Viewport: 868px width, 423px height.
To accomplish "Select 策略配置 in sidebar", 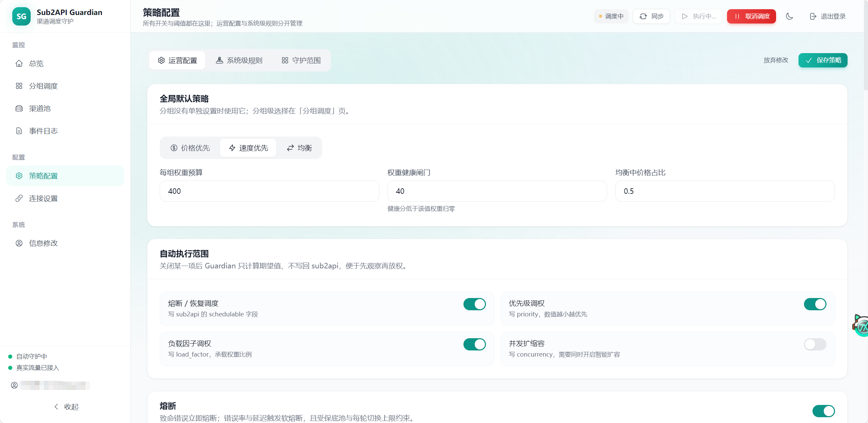I will [x=65, y=176].
